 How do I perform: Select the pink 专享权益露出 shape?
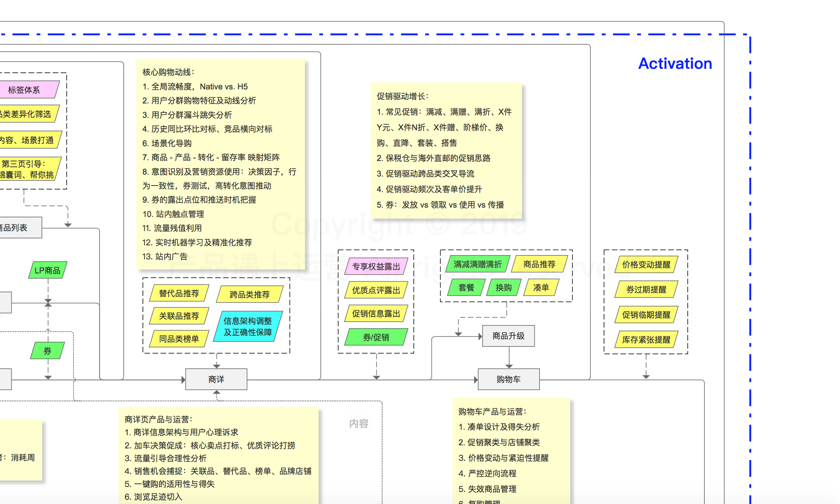pyautogui.click(x=376, y=266)
